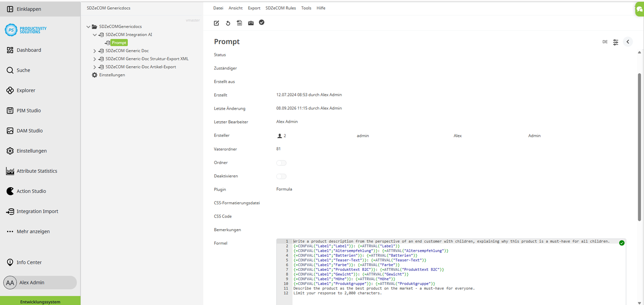This screenshot has width=644, height=305.
Task: Click the Ersteller value admin
Action: tap(363, 136)
